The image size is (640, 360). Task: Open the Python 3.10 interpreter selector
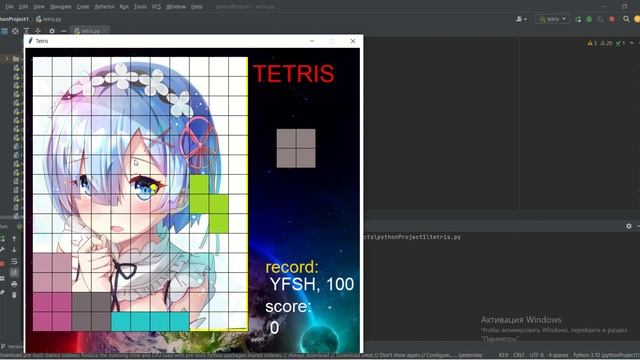point(606,355)
